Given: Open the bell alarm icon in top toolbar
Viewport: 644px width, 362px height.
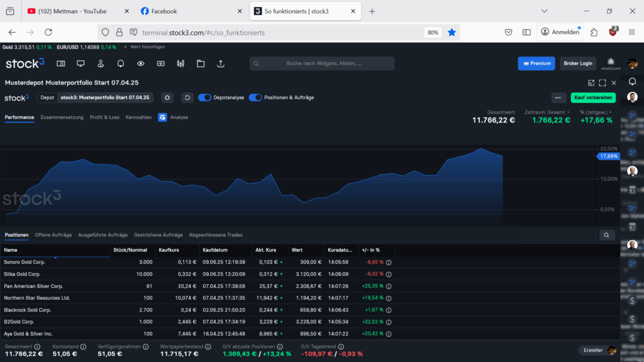Looking at the screenshot, I should point(121,63).
